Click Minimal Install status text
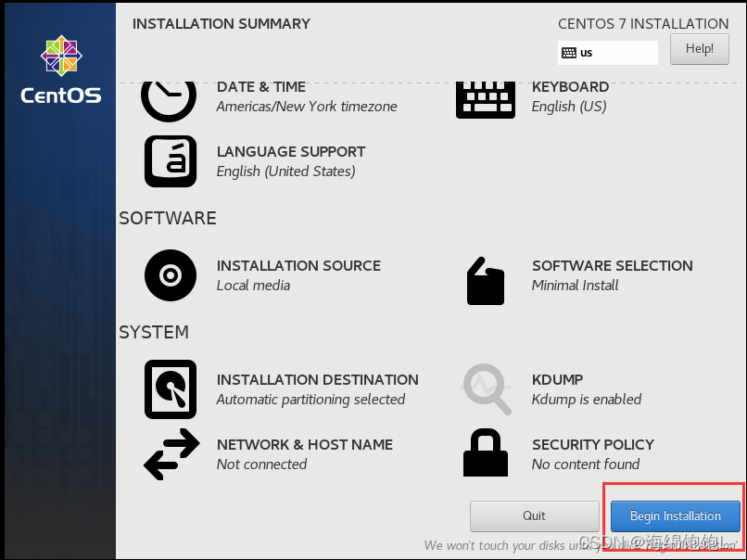Image resolution: width=747 pixels, height=560 pixels. [575, 285]
